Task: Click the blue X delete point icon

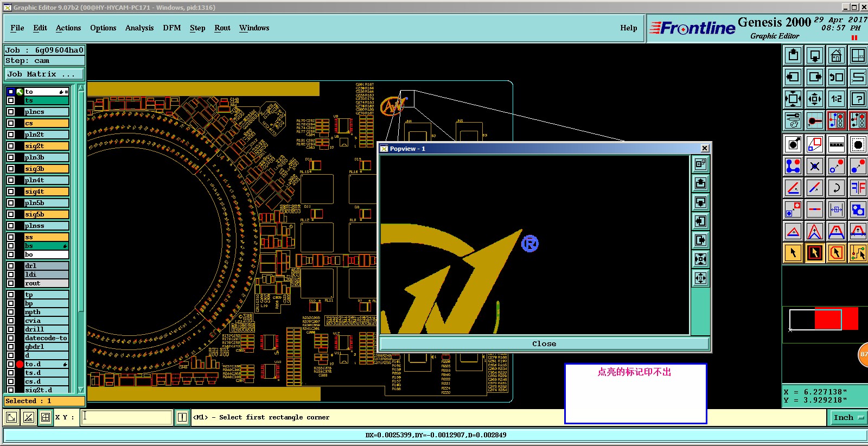Action: (x=815, y=166)
